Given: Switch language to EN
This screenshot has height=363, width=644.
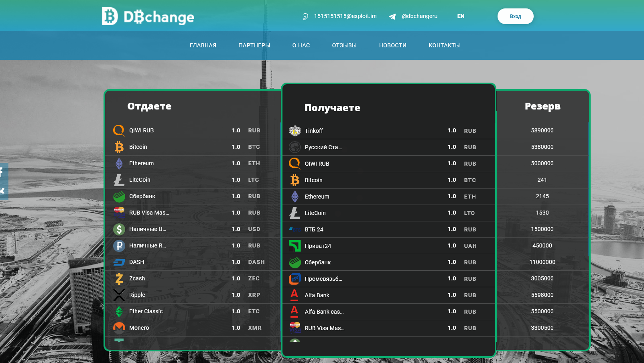Looking at the screenshot, I should pyautogui.click(x=461, y=16).
